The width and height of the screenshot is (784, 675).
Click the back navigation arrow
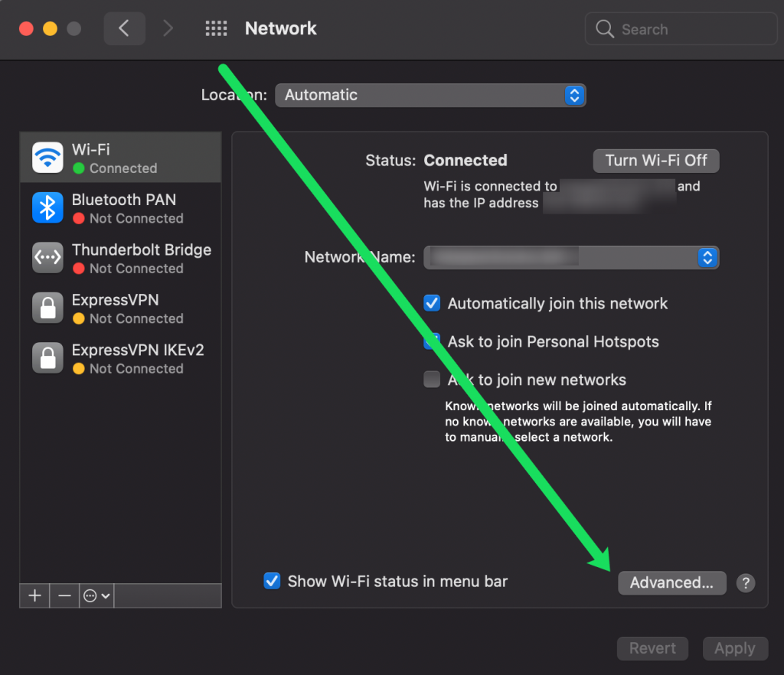(124, 28)
